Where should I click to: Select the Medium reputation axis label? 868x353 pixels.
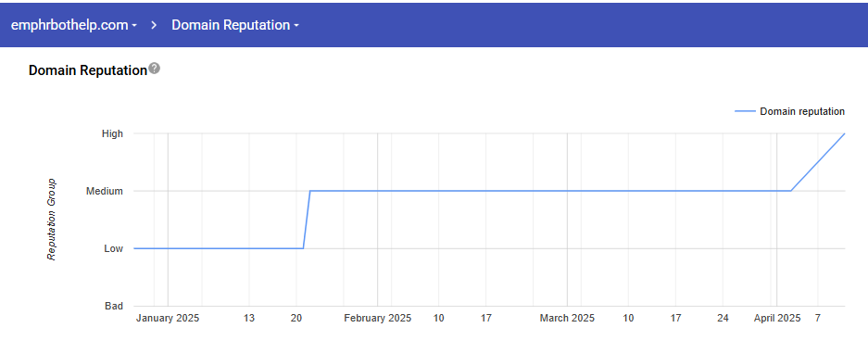coord(105,191)
